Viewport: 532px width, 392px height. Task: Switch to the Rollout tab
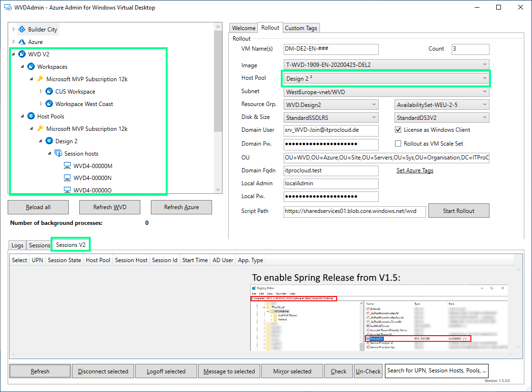click(270, 28)
